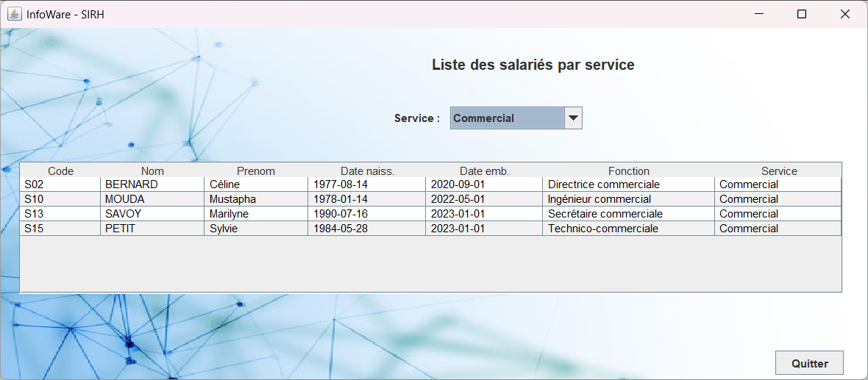Image resolution: width=868 pixels, height=380 pixels.
Task: Select hire date 2020-09-01
Action: pyautogui.click(x=484, y=184)
